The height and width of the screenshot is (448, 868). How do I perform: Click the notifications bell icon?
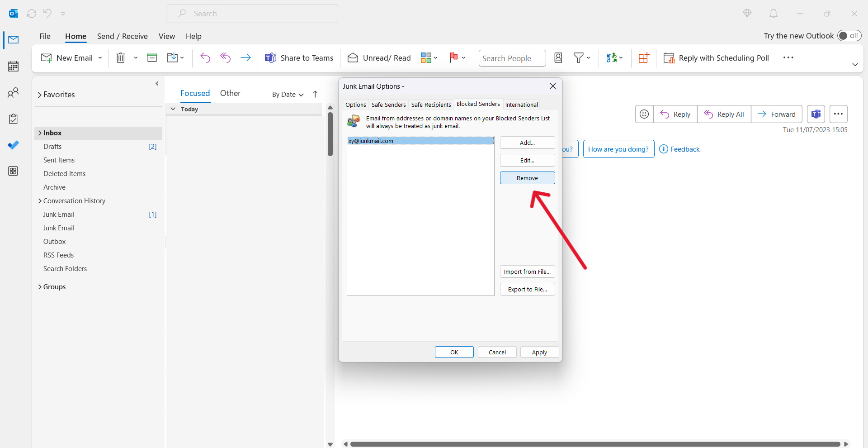click(773, 14)
